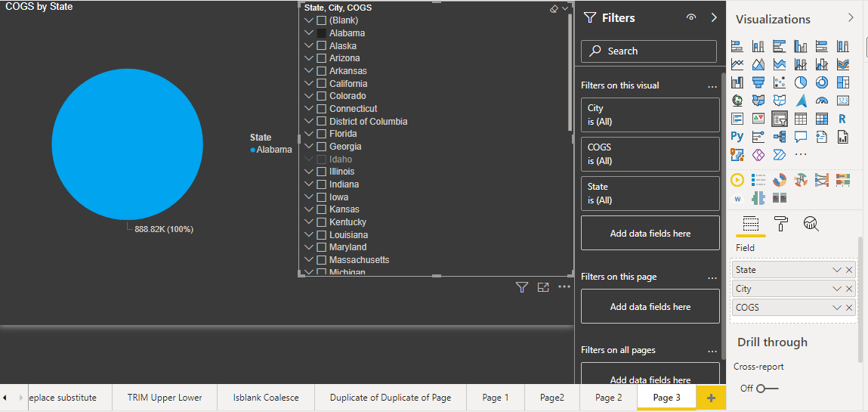Image resolution: width=868 pixels, height=412 pixels.
Task: Collapse the Visualizations pane arrow
Action: [851, 17]
